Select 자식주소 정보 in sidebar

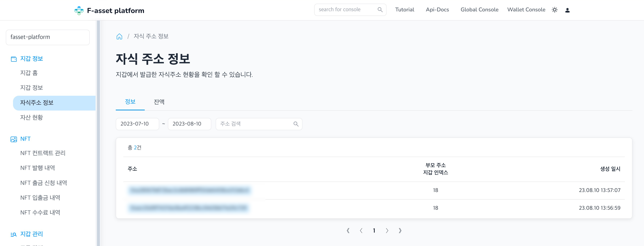[54, 103]
